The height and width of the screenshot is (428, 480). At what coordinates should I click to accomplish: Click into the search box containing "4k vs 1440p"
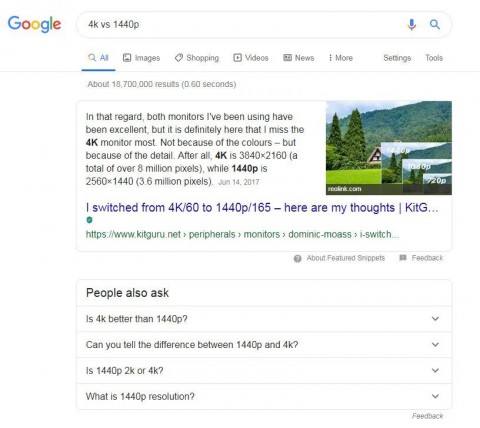(x=240, y=25)
